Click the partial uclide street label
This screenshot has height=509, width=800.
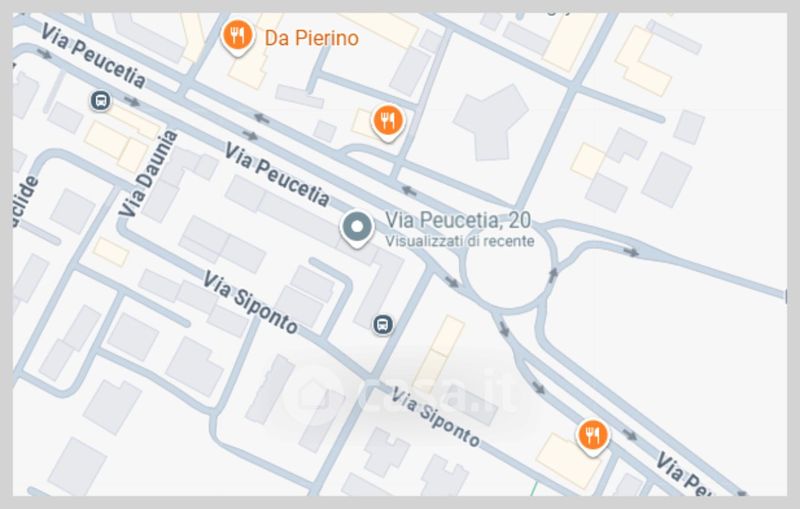click(x=26, y=202)
